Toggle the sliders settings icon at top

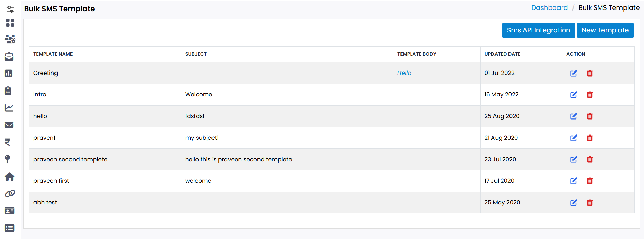click(10, 9)
